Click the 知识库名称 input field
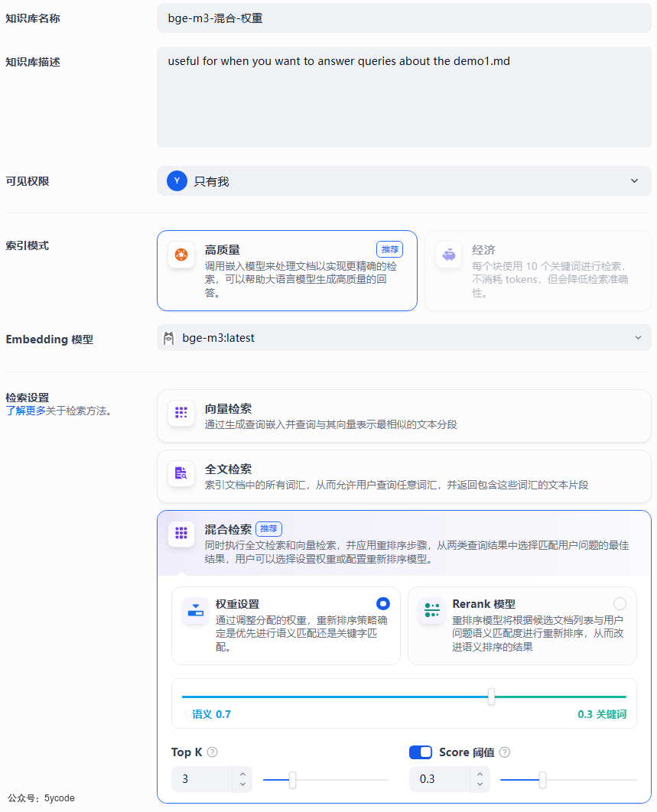This screenshot has height=812, width=657. pyautogui.click(x=404, y=18)
